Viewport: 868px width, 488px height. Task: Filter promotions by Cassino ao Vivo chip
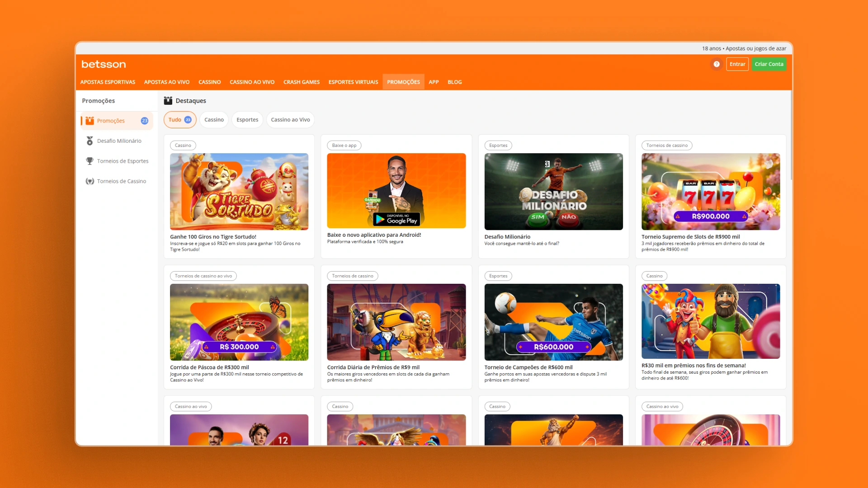(290, 120)
